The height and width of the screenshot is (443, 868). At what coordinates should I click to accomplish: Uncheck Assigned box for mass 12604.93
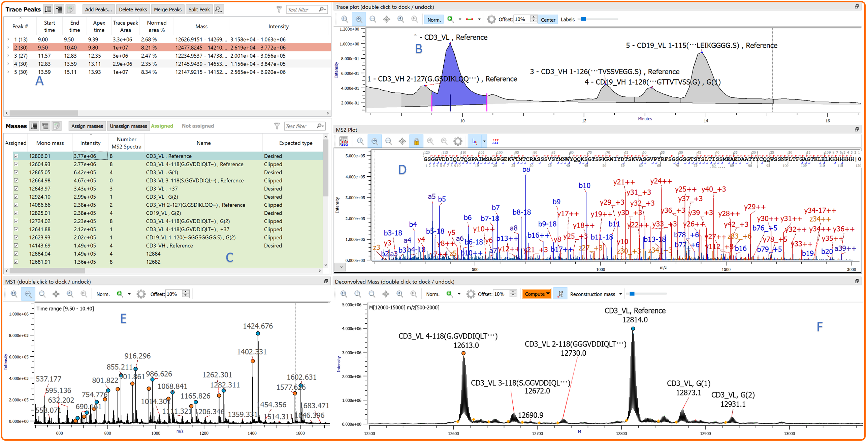[x=16, y=164]
